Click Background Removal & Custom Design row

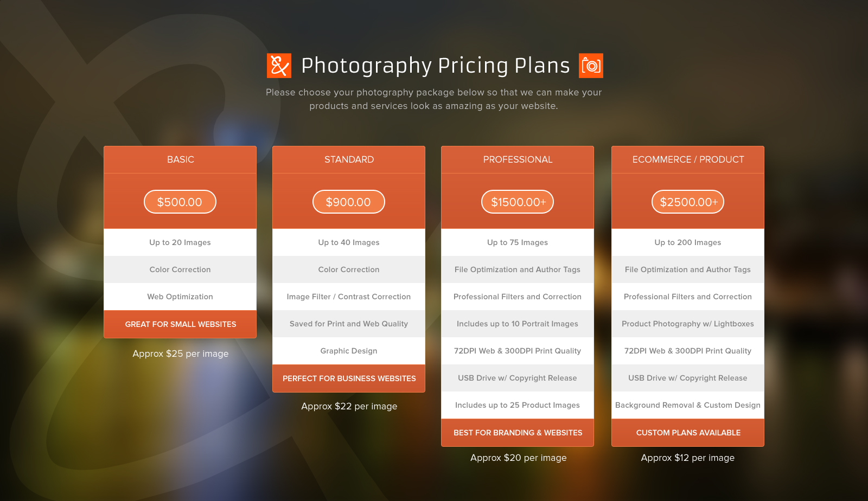[687, 405]
